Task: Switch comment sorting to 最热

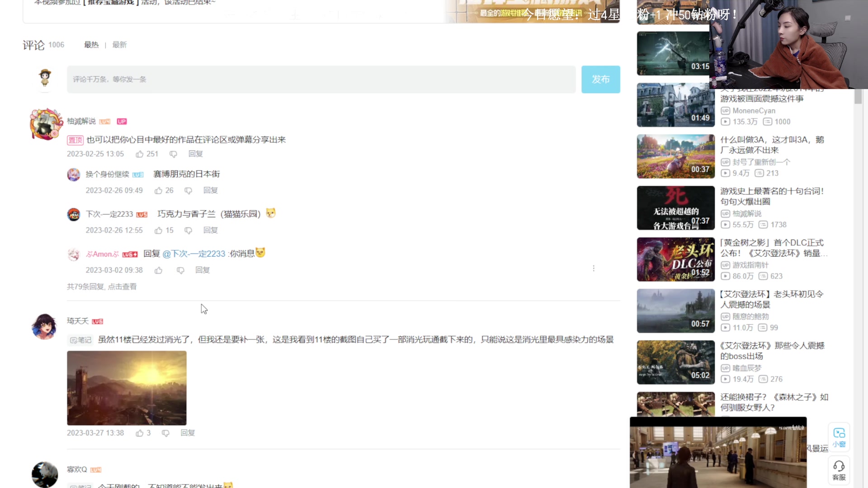Action: pos(92,45)
